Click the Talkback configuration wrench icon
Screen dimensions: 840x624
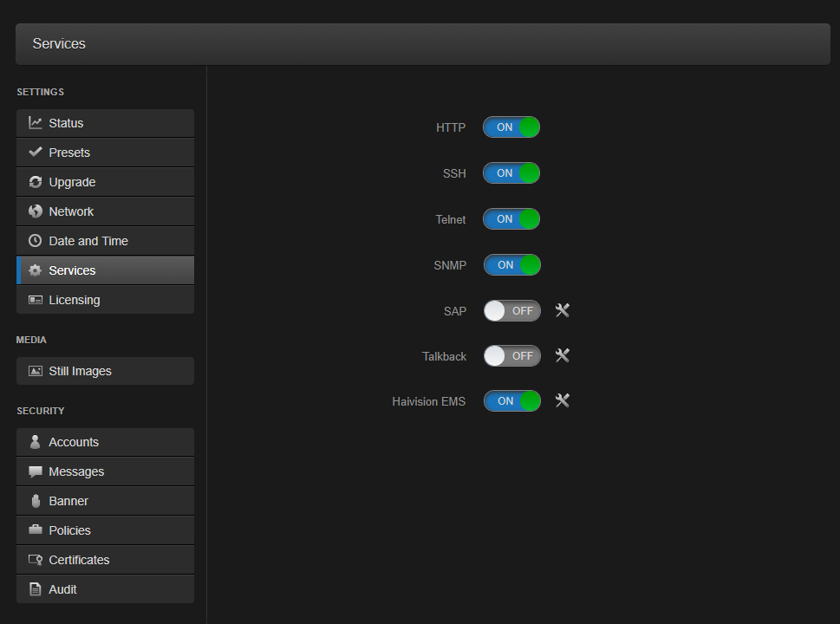[x=562, y=355]
